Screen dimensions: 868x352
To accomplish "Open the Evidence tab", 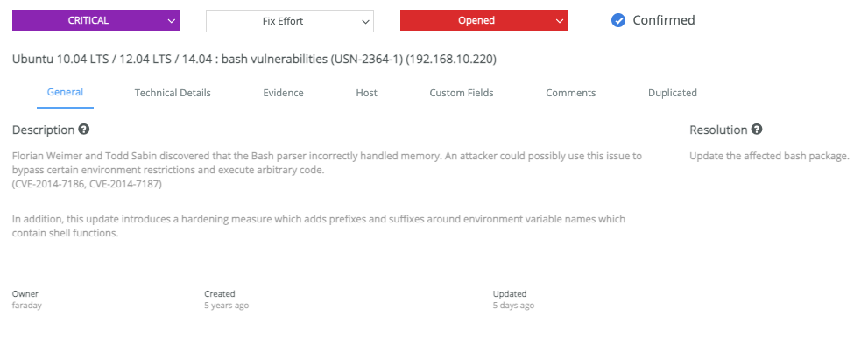I will pos(284,93).
